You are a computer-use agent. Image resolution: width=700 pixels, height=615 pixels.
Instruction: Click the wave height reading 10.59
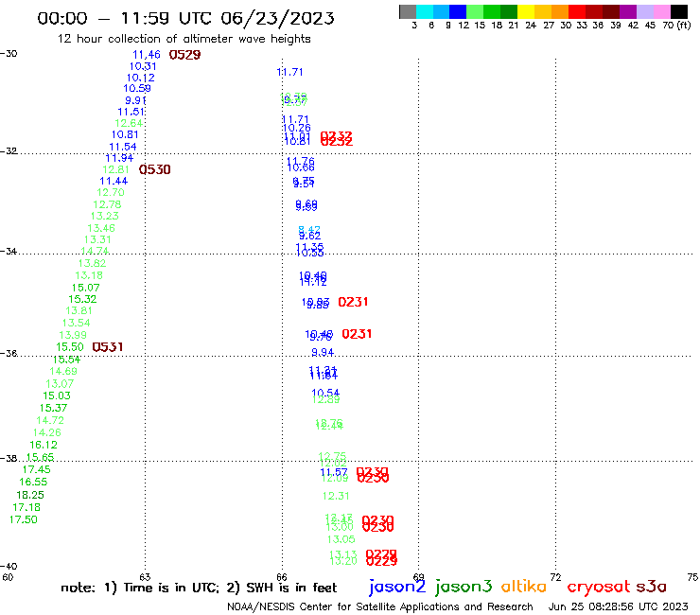point(137,88)
